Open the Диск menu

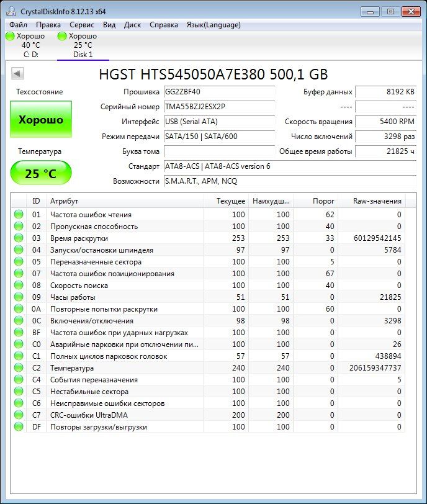(132, 25)
